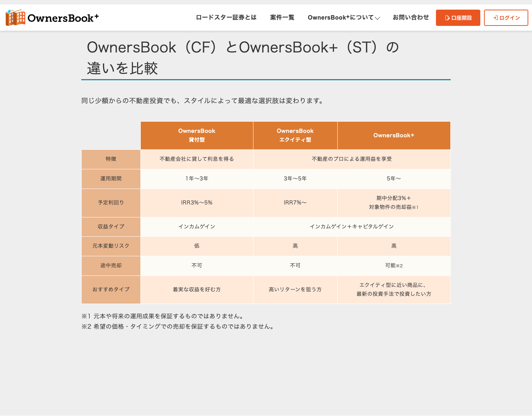Click the おすすめタイプ row label
This screenshot has width=532, height=416.
click(x=111, y=290)
